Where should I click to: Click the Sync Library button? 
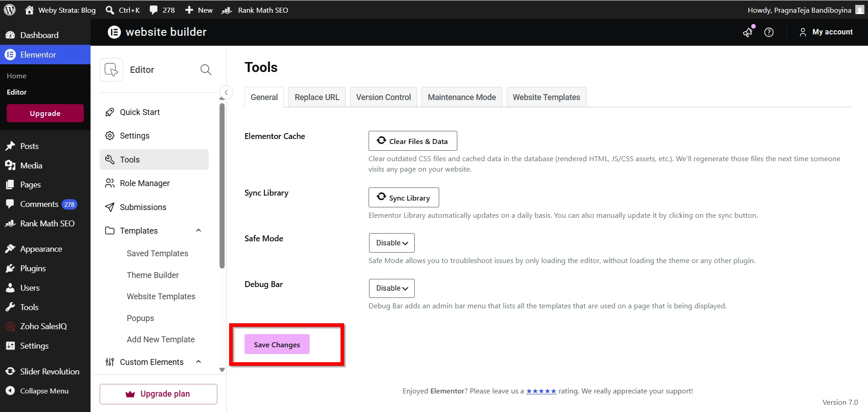[404, 197]
